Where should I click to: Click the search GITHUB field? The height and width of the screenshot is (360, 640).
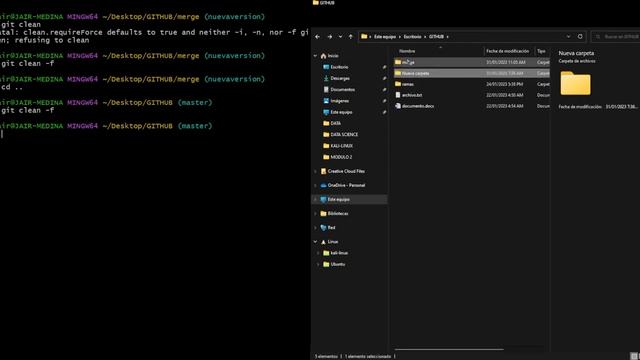(x=617, y=37)
